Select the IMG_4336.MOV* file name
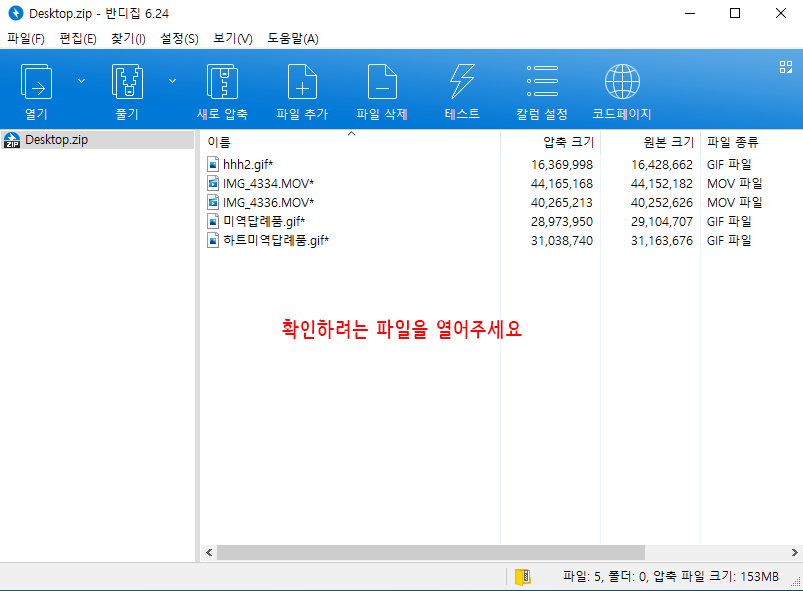This screenshot has height=591, width=803. click(x=268, y=202)
